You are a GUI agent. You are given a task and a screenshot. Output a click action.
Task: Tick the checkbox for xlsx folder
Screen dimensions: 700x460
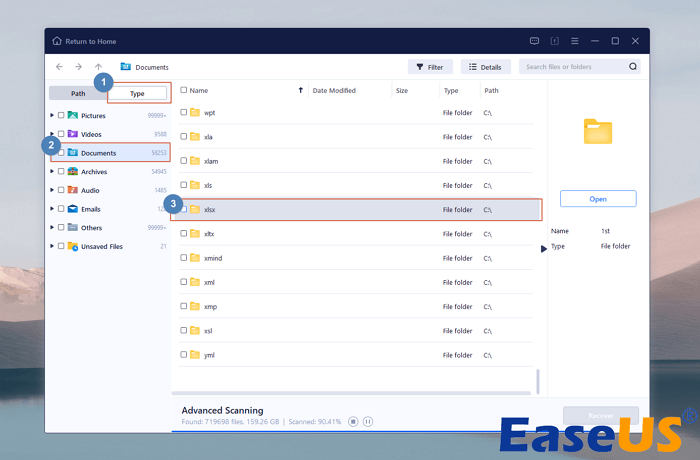[184, 209]
